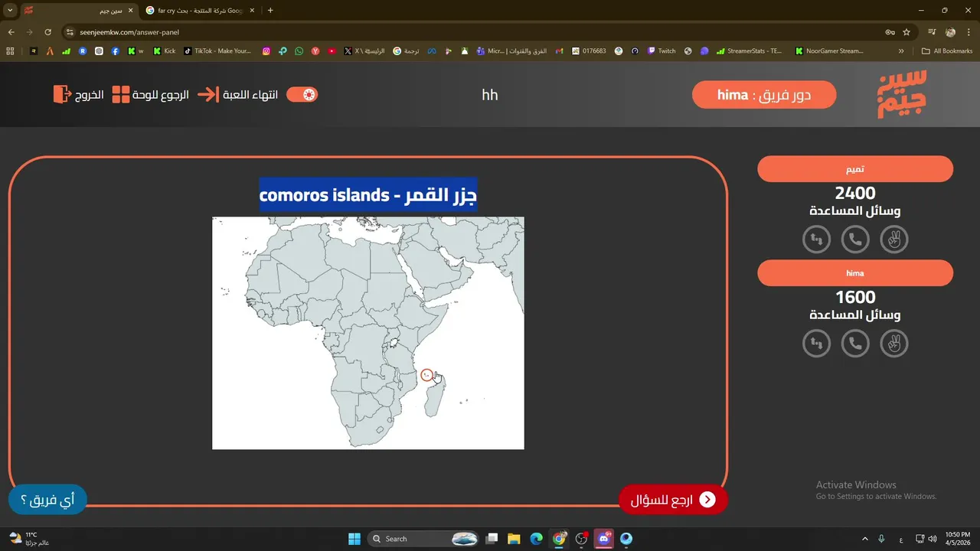Image resolution: width=980 pixels, height=551 pixels.
Task: Open the All Bookmarks folder
Action: click(947, 51)
